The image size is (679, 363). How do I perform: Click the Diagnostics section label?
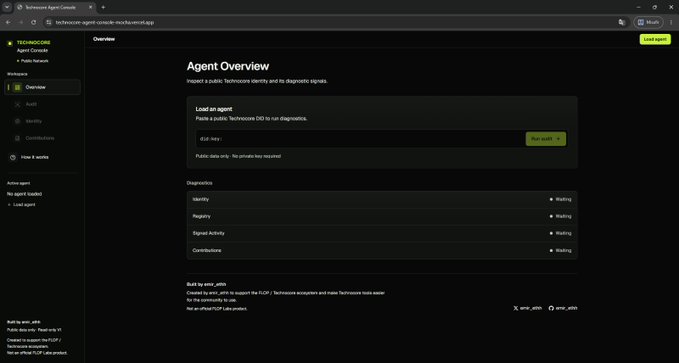tap(200, 183)
